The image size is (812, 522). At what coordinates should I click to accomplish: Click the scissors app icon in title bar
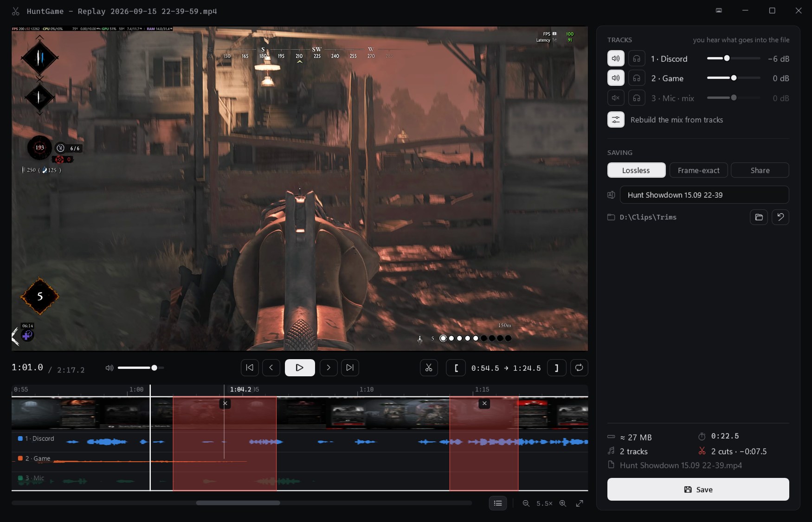[15, 11]
